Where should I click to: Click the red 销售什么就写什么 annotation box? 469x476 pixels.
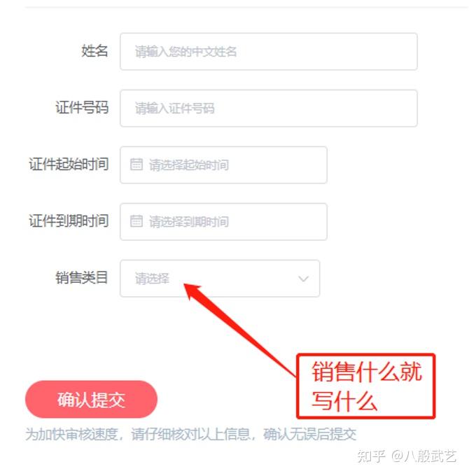tap(366, 386)
